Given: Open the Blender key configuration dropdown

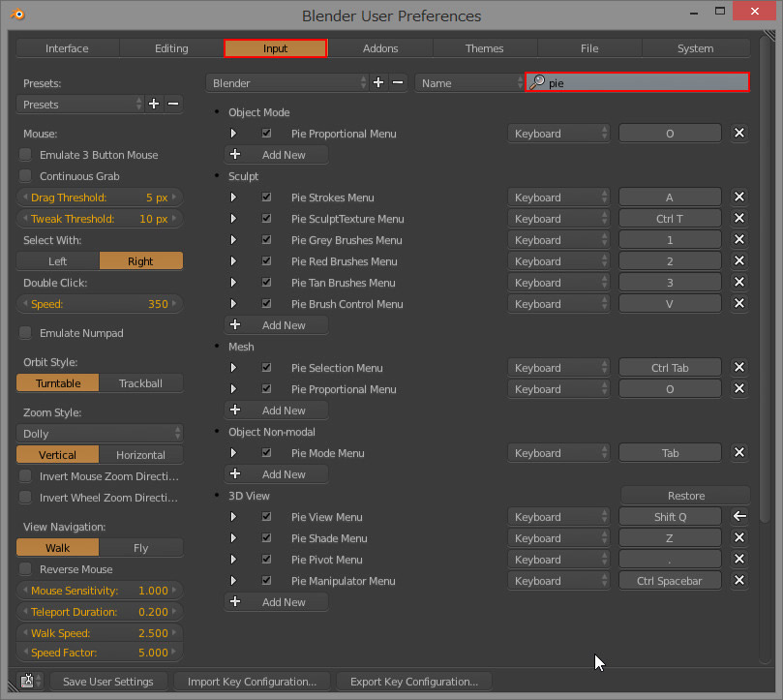Looking at the screenshot, I should [287, 83].
